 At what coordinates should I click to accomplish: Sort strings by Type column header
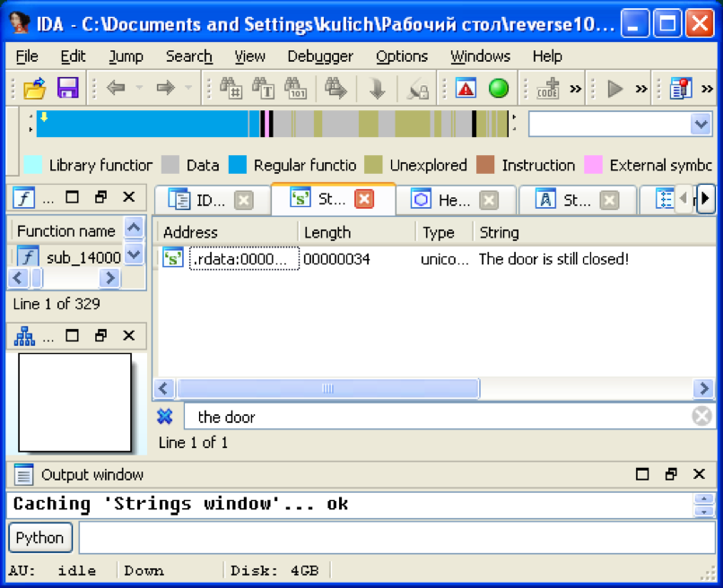(445, 232)
